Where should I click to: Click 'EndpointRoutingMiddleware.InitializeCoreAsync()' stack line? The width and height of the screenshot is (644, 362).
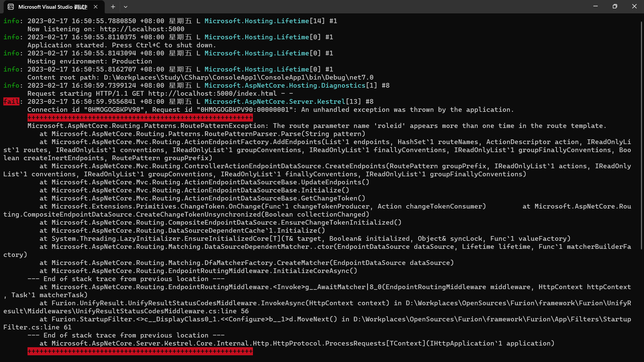pyautogui.click(x=198, y=271)
